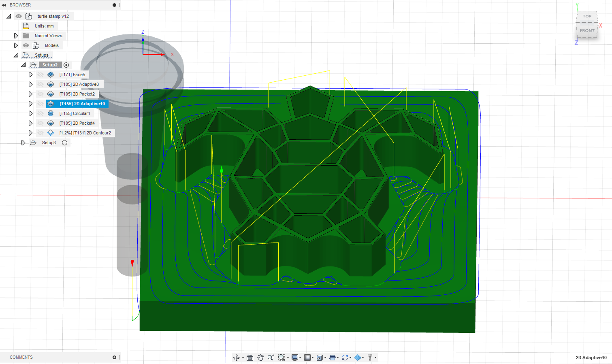Click the Zoom Window tool
The width and height of the screenshot is (612, 364).
click(x=281, y=358)
